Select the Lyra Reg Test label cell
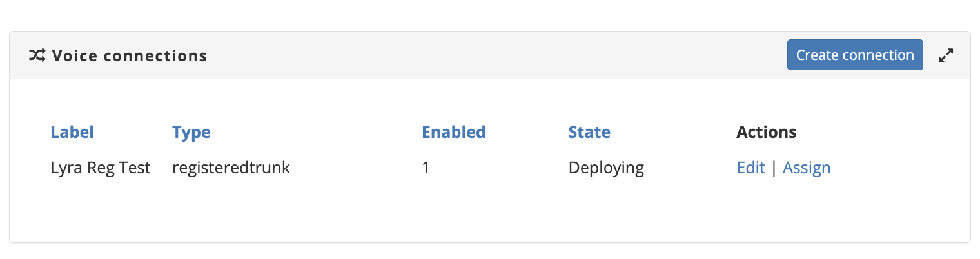 pyautogui.click(x=101, y=168)
